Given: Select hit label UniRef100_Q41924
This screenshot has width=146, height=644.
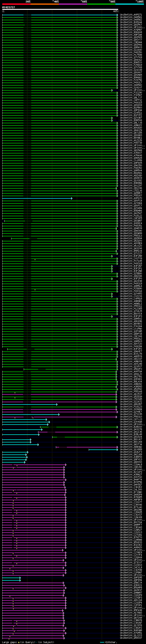Looking at the screenshot, I should click(131, 437).
